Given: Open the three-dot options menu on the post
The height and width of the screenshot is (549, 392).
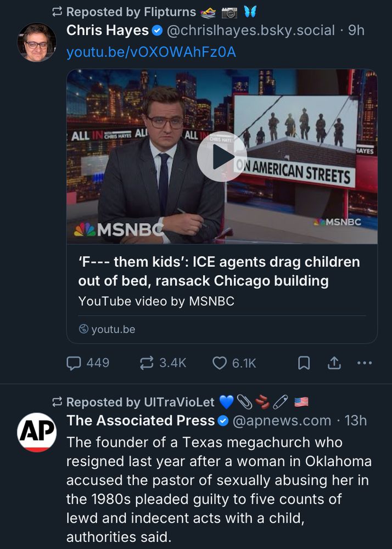Looking at the screenshot, I should click(366, 363).
